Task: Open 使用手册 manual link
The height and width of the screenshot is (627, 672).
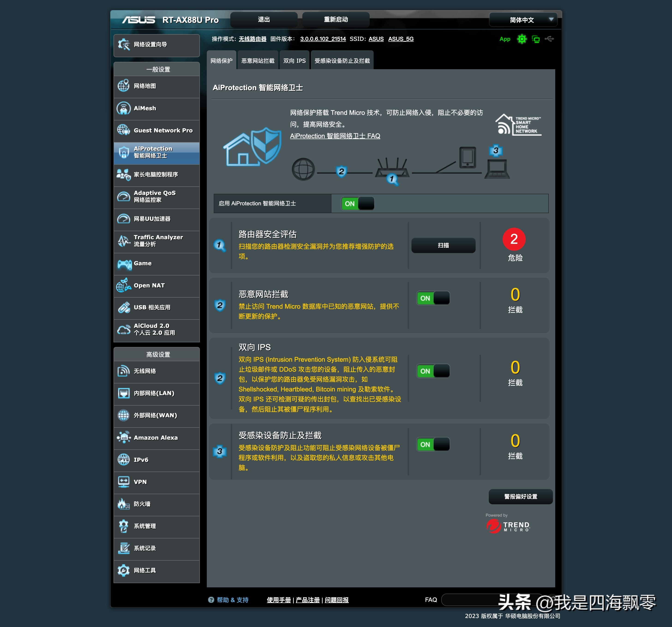Action: [x=279, y=600]
